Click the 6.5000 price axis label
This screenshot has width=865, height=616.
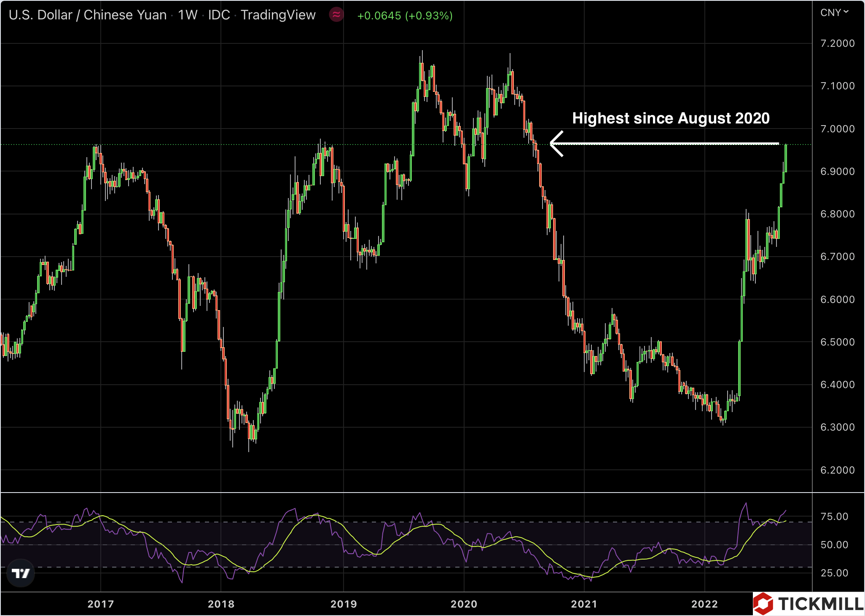coord(837,342)
